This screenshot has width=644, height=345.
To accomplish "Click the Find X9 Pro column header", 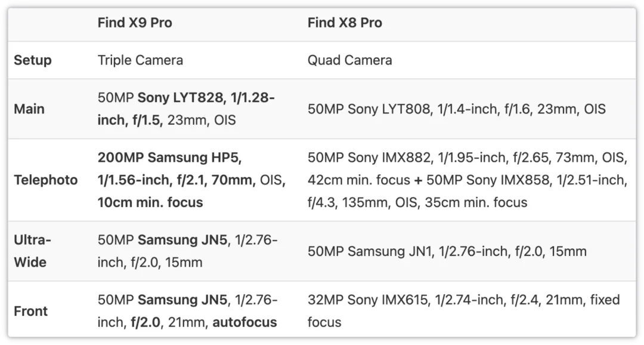I will point(135,23).
